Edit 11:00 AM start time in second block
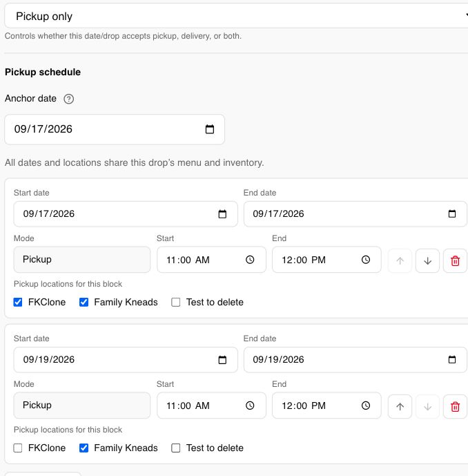The width and height of the screenshot is (468, 476). tap(211, 406)
